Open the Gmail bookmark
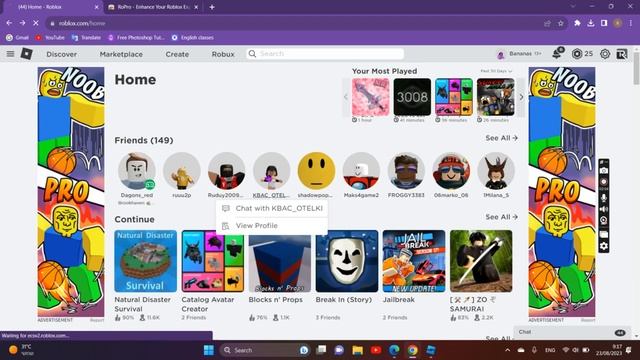 (x=17, y=38)
